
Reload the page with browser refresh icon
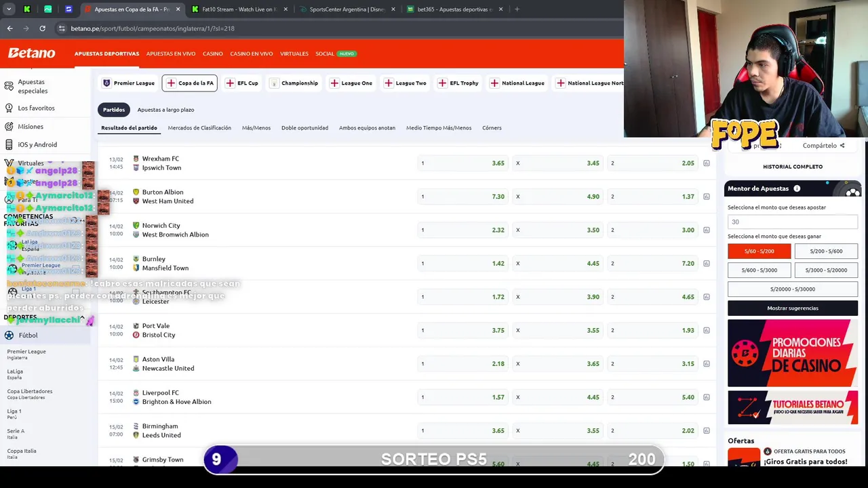[42, 28]
